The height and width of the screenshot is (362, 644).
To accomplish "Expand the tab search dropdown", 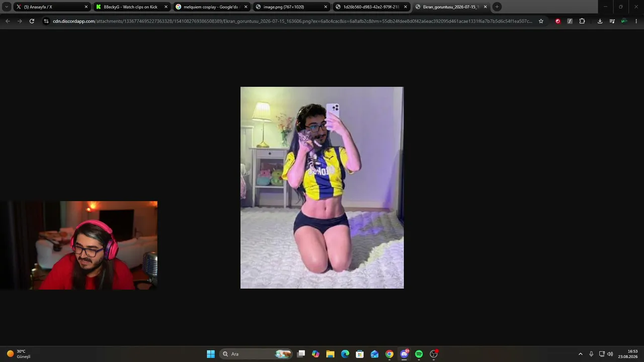I will click(7, 7).
